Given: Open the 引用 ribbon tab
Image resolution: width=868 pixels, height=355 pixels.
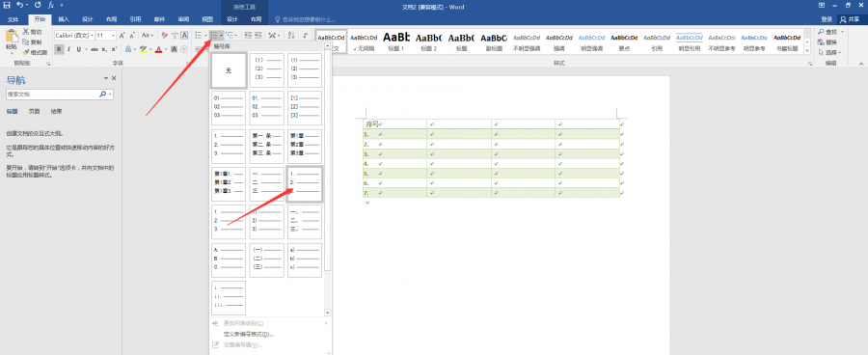Looking at the screenshot, I should (x=135, y=19).
